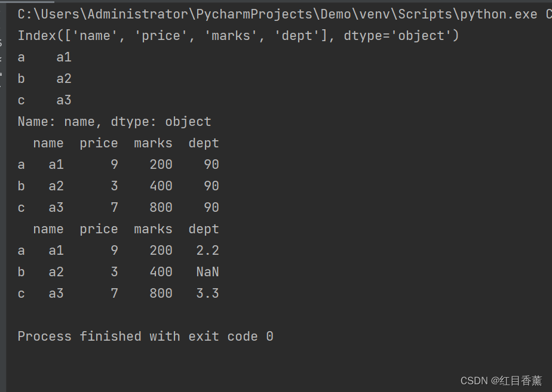Click the CSDN watermark text
This screenshot has width=552, height=392.
click(x=501, y=381)
